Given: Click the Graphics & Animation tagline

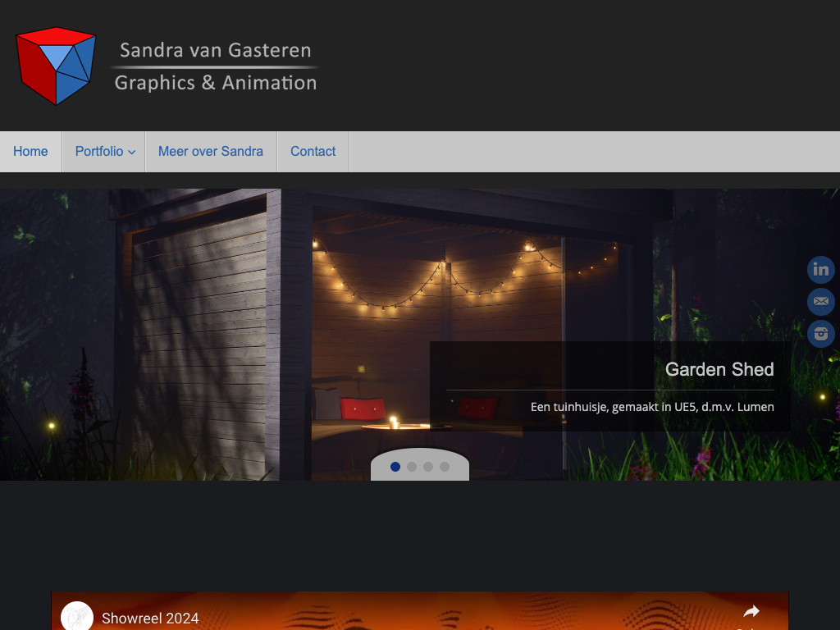Looking at the screenshot, I should pos(216,83).
